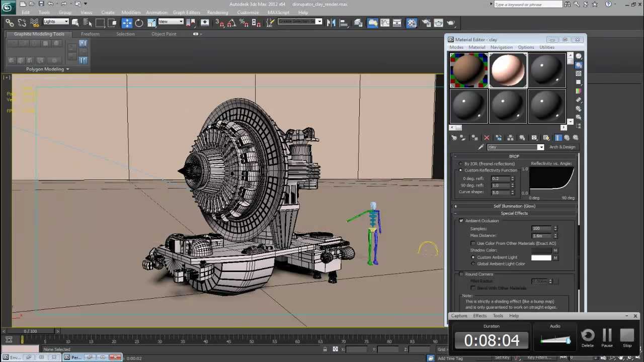Collapse the BRDF rollout
This screenshot has height=362, width=644.
tap(514, 156)
